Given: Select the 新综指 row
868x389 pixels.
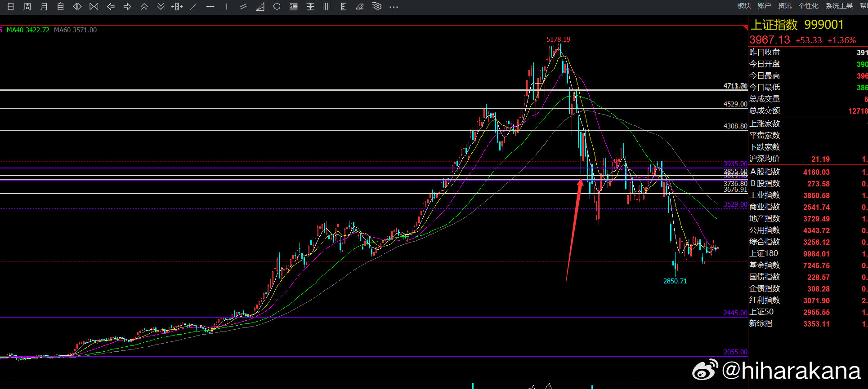Looking at the screenshot, I should coord(808,324).
